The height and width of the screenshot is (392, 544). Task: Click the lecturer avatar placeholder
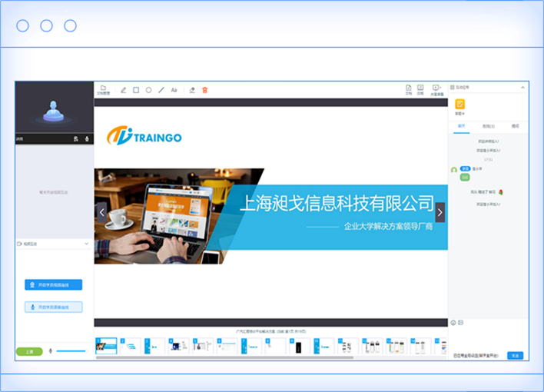(x=54, y=111)
